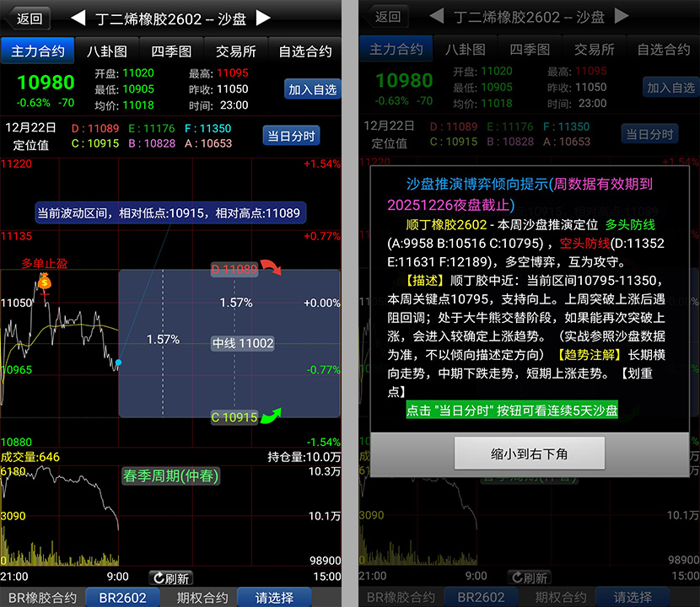Open the undimmed 自选合约 tab

click(x=305, y=51)
